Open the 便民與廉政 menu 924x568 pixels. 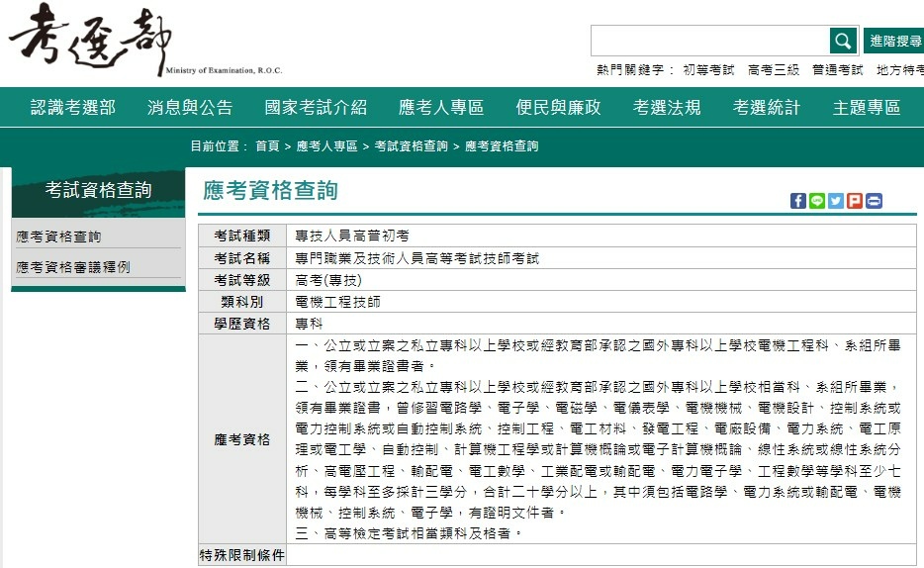tap(558, 107)
